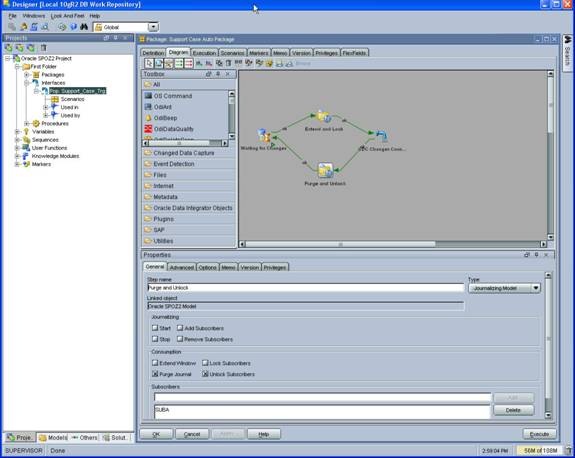Select the green next-step-on-success link tool
575x458 pixels.
[x=179, y=63]
